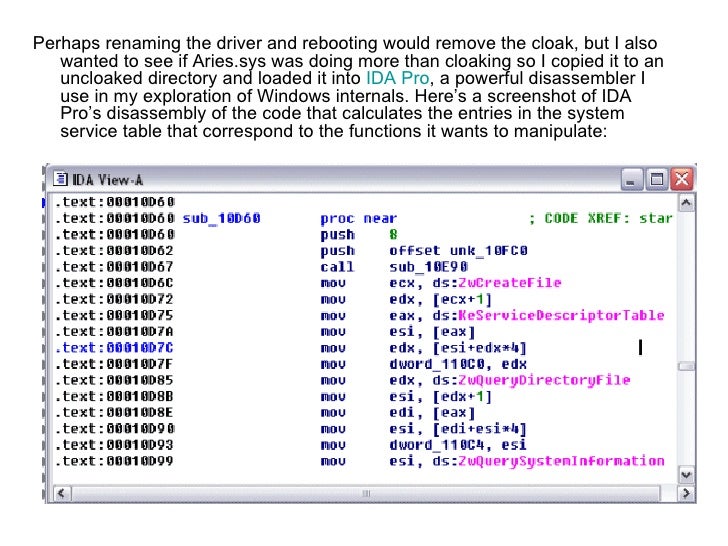This screenshot has width=728, height=546.
Task: Select highlighted address .text:00010D7C
Action: coord(114,348)
